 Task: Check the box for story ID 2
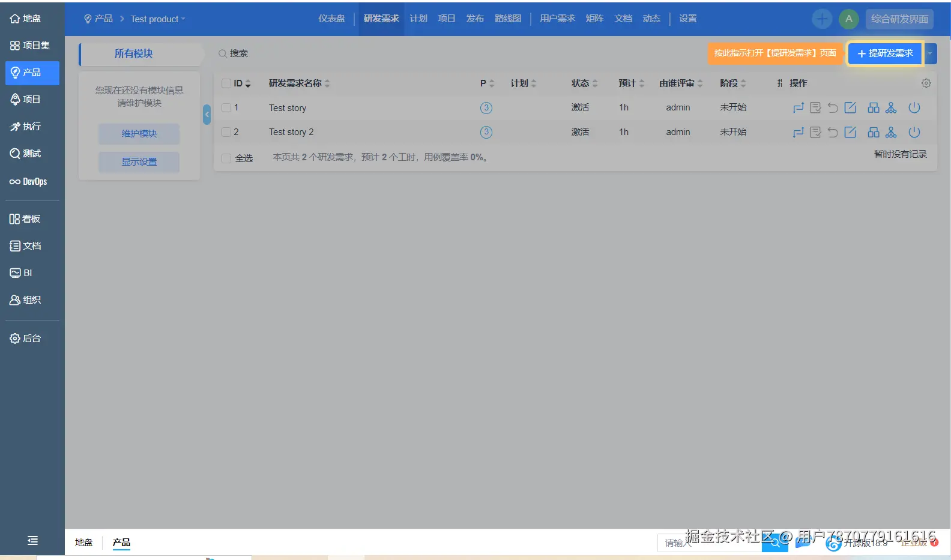tap(226, 132)
